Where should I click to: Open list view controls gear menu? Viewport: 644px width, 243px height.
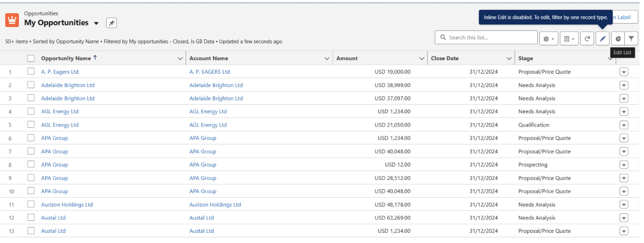pyautogui.click(x=548, y=39)
